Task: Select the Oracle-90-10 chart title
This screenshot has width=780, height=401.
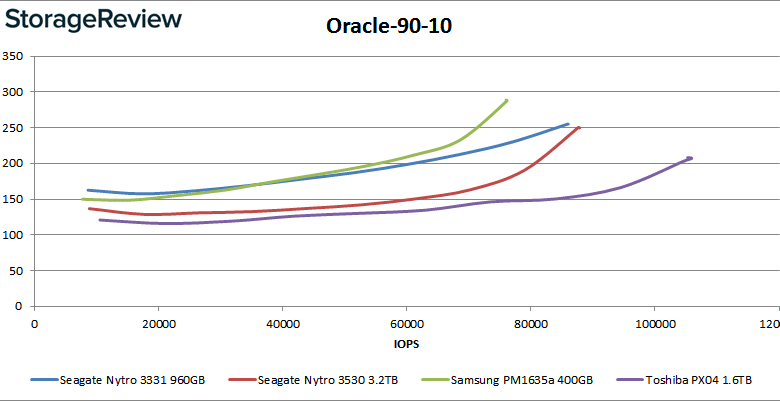Action: (389, 26)
